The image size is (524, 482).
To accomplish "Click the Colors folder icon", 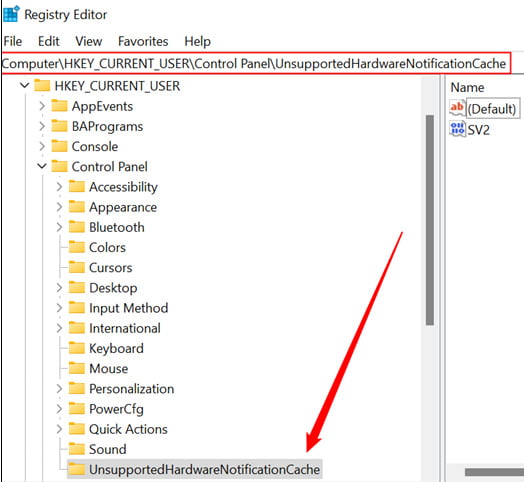I will [x=77, y=247].
